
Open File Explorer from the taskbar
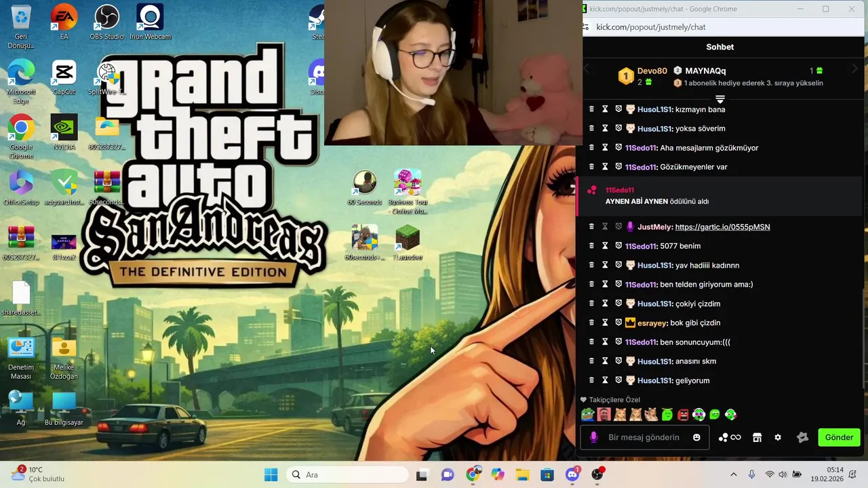(522, 474)
